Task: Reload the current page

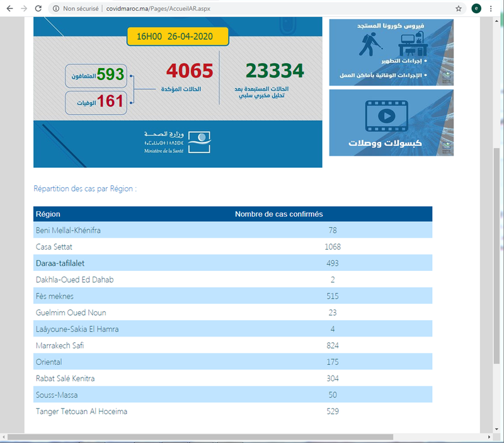Action: (38, 9)
